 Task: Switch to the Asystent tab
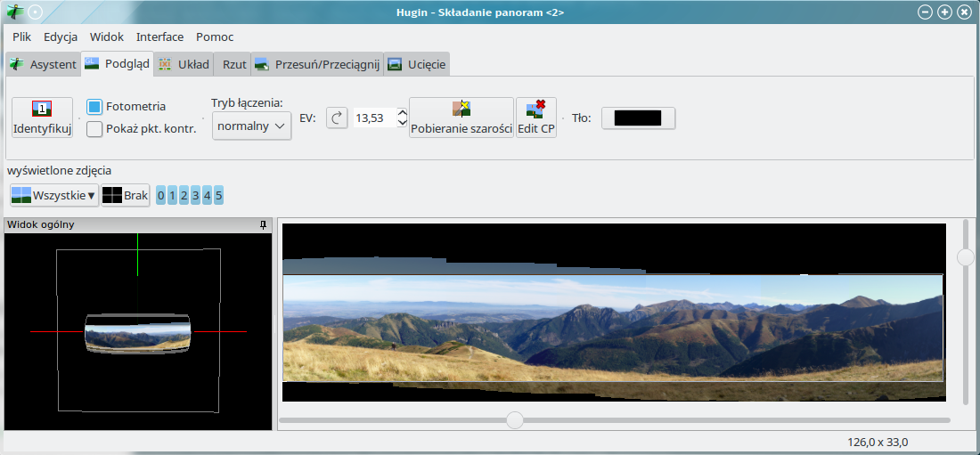point(43,64)
